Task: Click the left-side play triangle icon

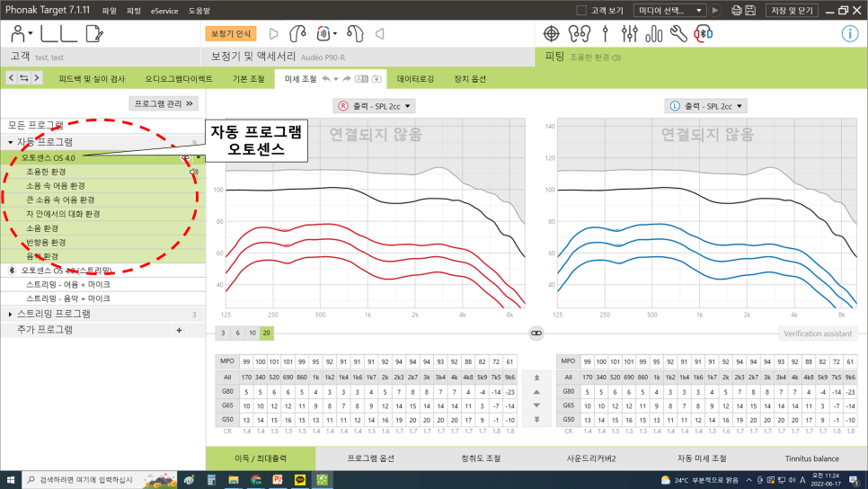Action: pos(380,34)
